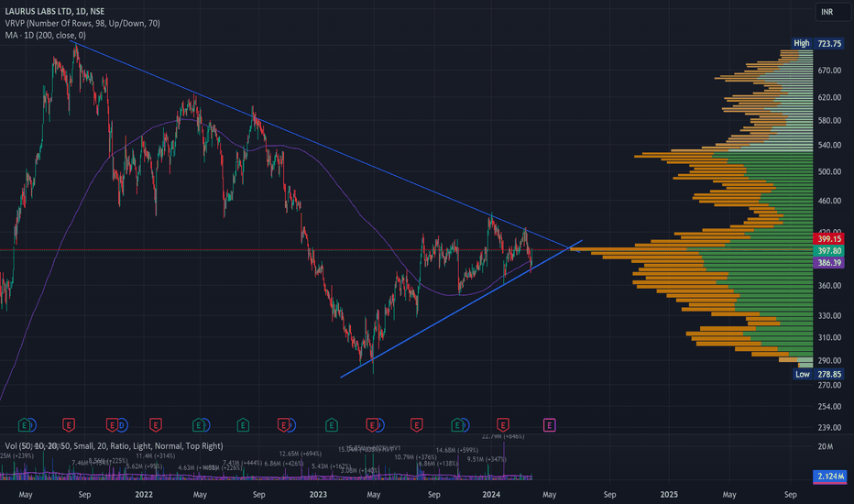Screen dimensions: 854x504
Task: Click the red 399.15 price label
Action: click(x=829, y=238)
